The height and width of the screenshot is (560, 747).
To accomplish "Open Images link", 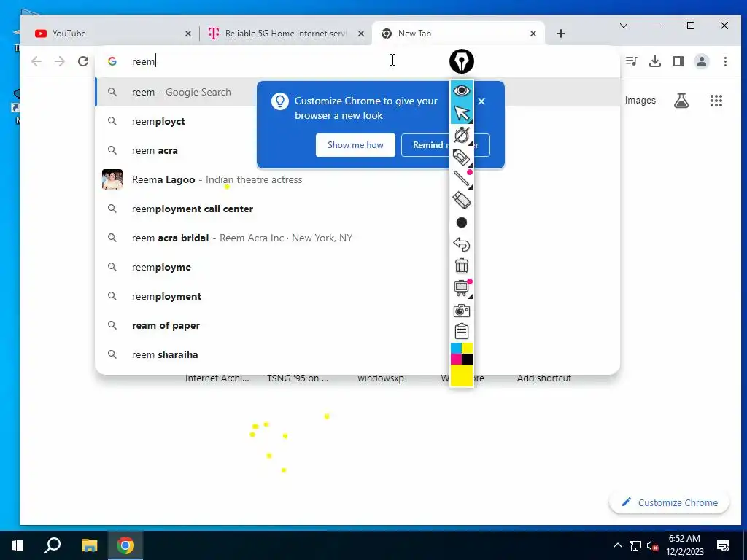I will pos(640,101).
